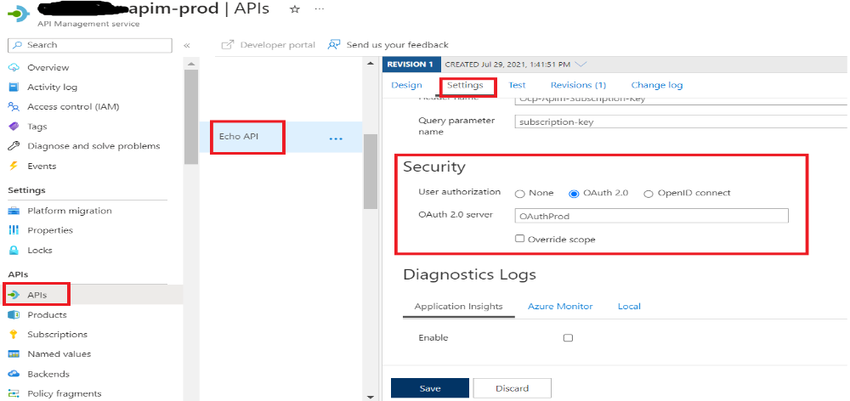Open Overview in the sidebar

(48, 67)
